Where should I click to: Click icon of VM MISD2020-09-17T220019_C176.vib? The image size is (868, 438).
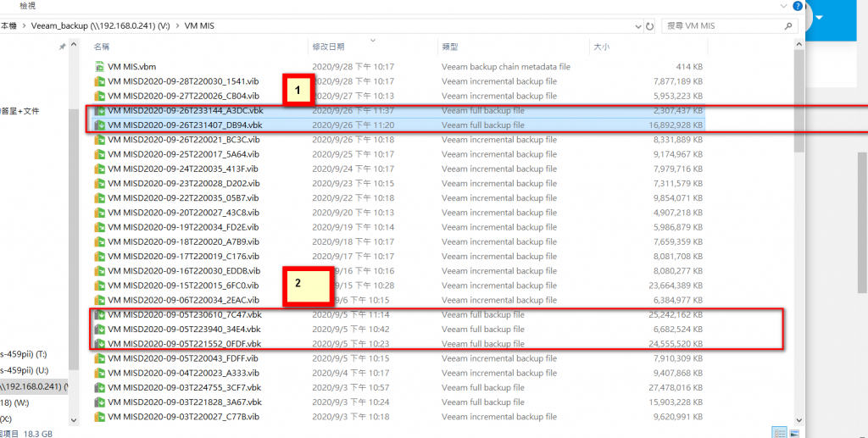click(x=100, y=256)
